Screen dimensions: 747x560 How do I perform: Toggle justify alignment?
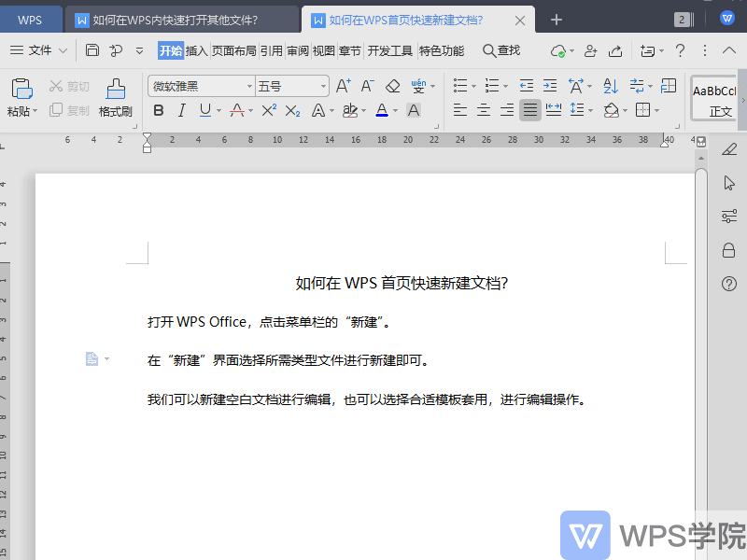(529, 110)
